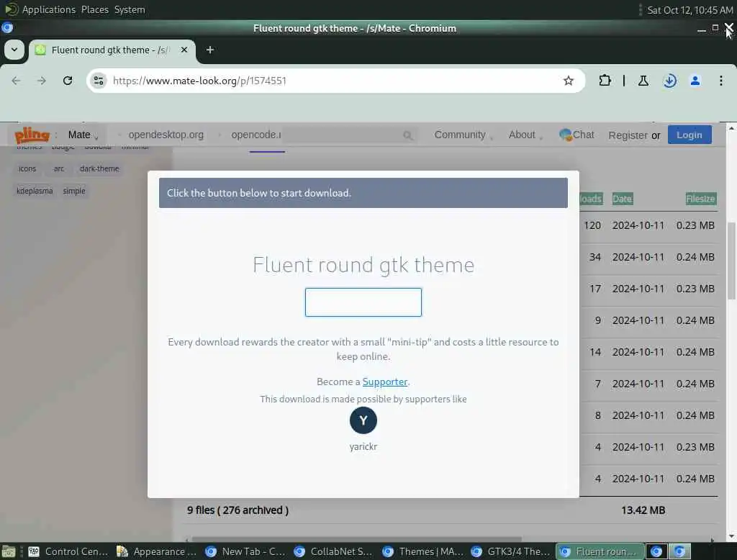Viewport: 737px width, 560px height.
Task: Switch to GTK3/4 The... taskbar window
Action: [510, 551]
